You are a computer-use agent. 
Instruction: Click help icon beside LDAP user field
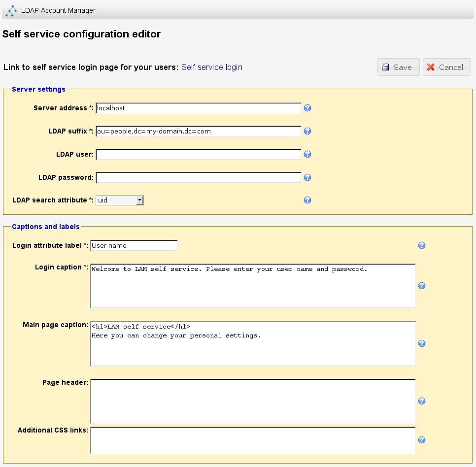point(307,154)
